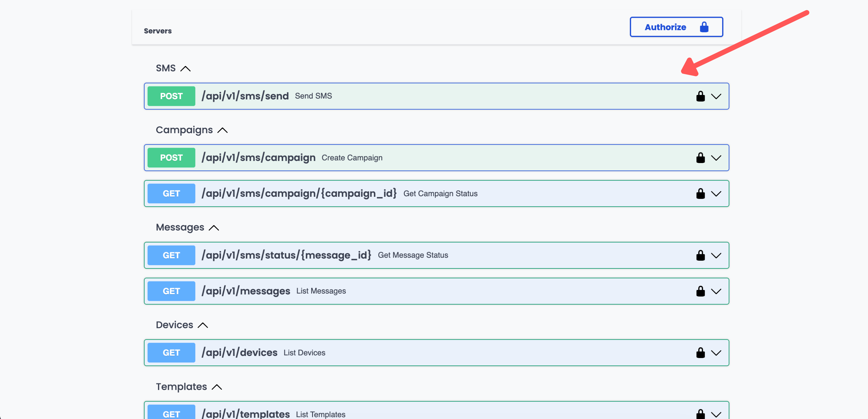
Task: Select the GET badge on /api/v1/messages
Action: [171, 291]
